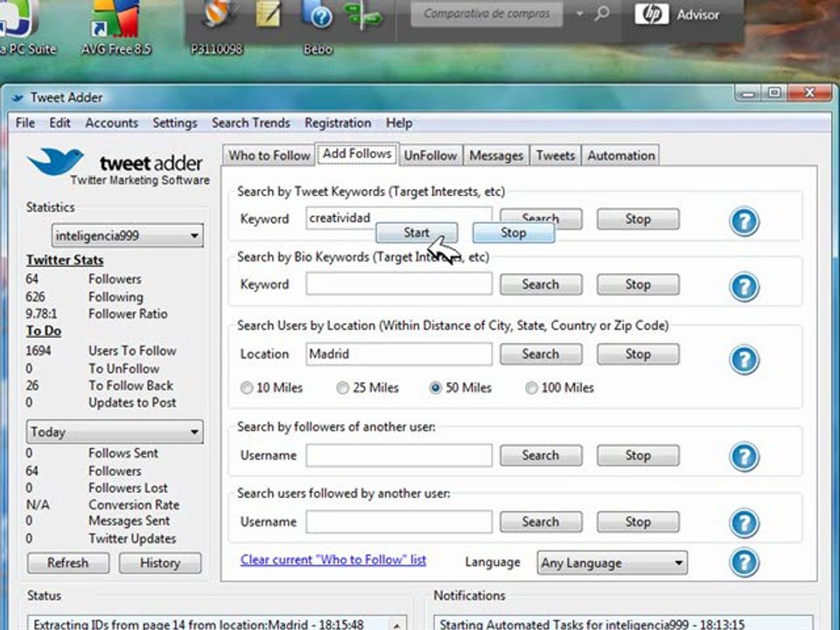Select the 10 Miles radio button
840x630 pixels.
coord(247,388)
